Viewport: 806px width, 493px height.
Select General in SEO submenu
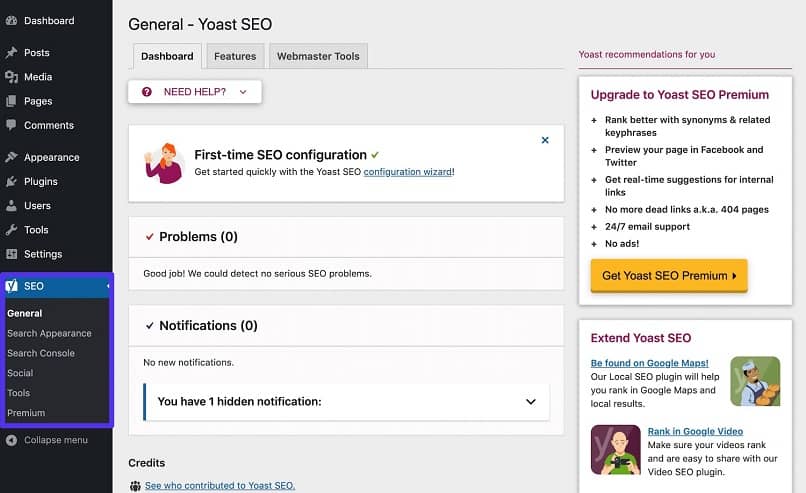25,313
